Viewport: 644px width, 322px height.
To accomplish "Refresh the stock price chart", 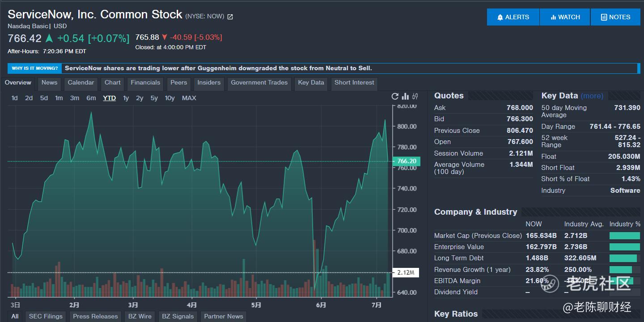I will (x=395, y=97).
